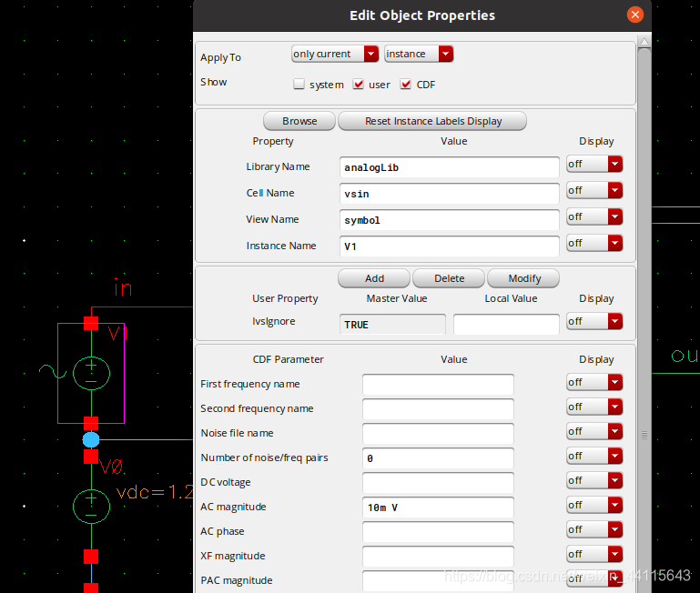Open Display dropdown for XF magnitude
Image resolution: width=700 pixels, height=593 pixels.
click(x=594, y=554)
